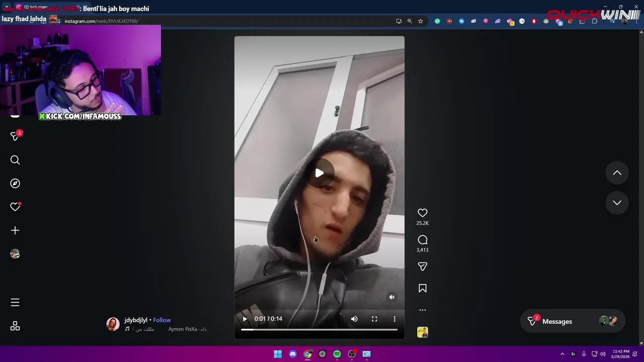Image resolution: width=644 pixels, height=362 pixels.
Task: Open the system tray volume control
Action: pos(603,354)
